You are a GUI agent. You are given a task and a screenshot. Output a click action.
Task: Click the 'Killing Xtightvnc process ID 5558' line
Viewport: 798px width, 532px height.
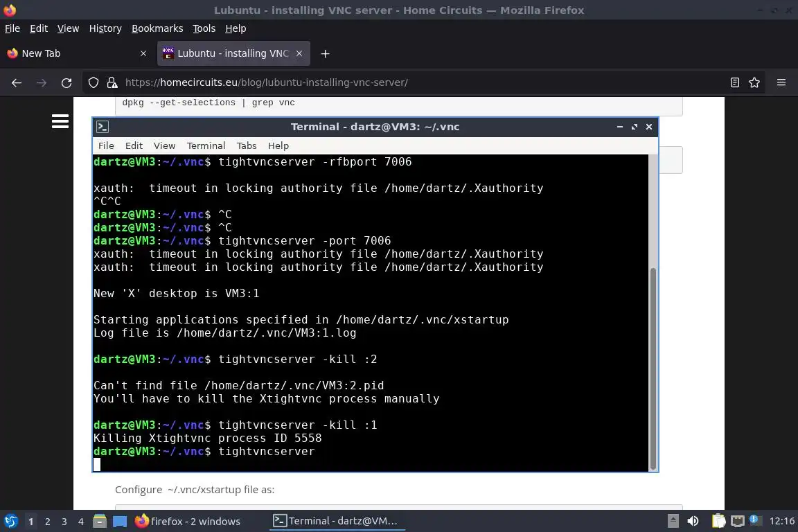(208, 438)
